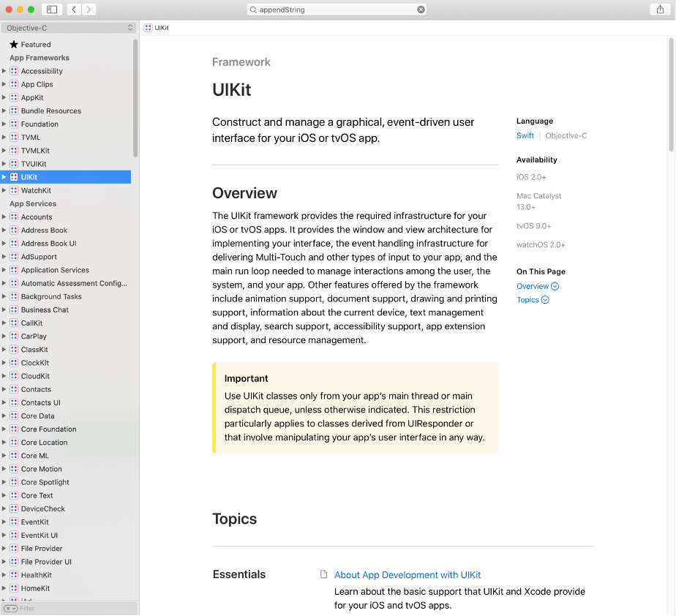Screen dimensions: 676x616
Task: Select DeviceCheck in the sidebar
Action: [x=43, y=508]
